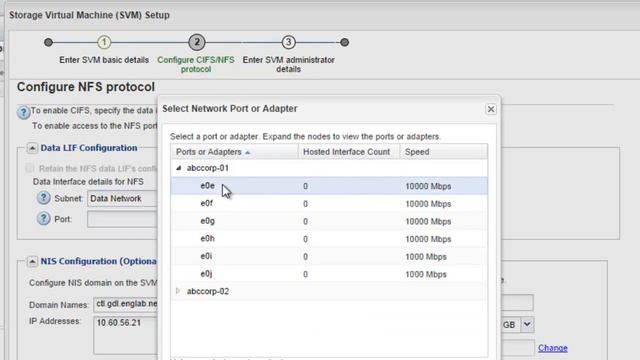This screenshot has height=360, width=640.
Task: Sort by Hosted Interface Count column
Action: coord(349,152)
